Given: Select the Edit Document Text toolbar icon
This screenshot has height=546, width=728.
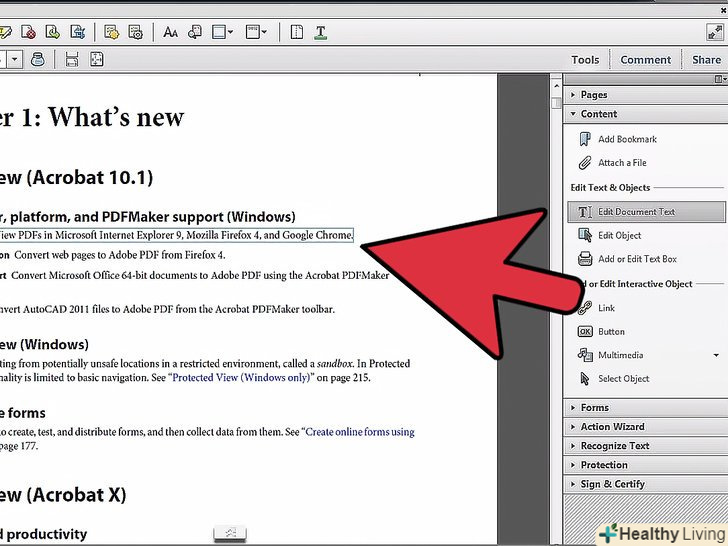Looking at the screenshot, I should tap(320, 32).
